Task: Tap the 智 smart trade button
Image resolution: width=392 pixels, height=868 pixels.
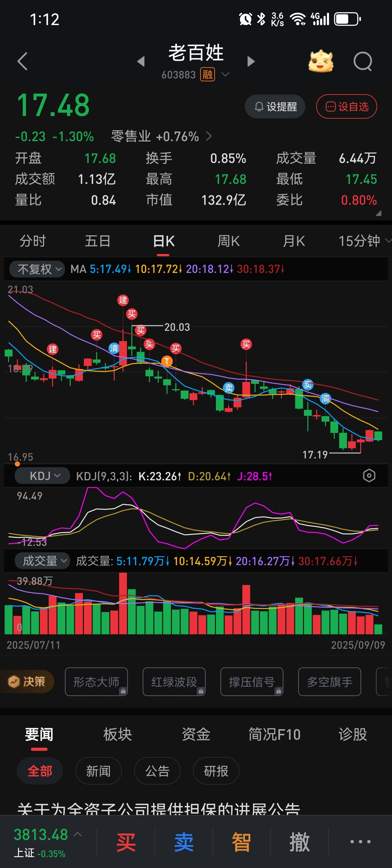Action: click(241, 842)
